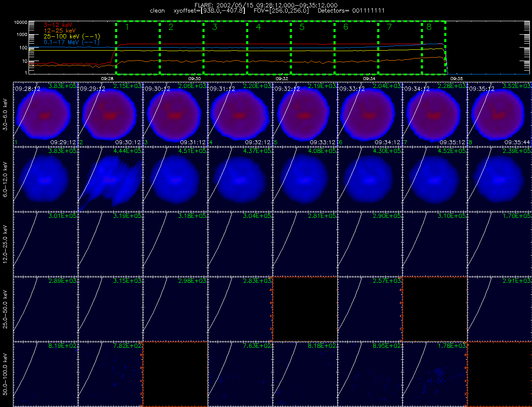
Task: Click the '6.0-12.0 keV' row label
Action: pyautogui.click(x=5, y=179)
